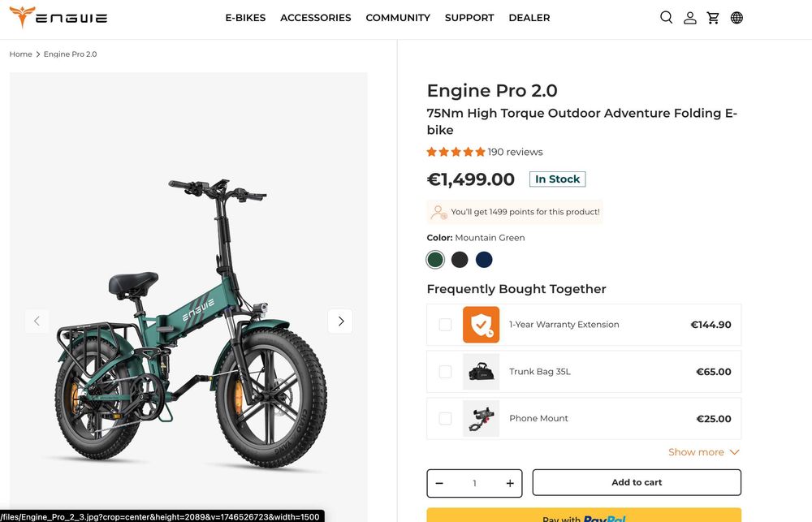Go to Home breadcrumb link
Viewport: 812px width, 522px height.
click(x=21, y=54)
